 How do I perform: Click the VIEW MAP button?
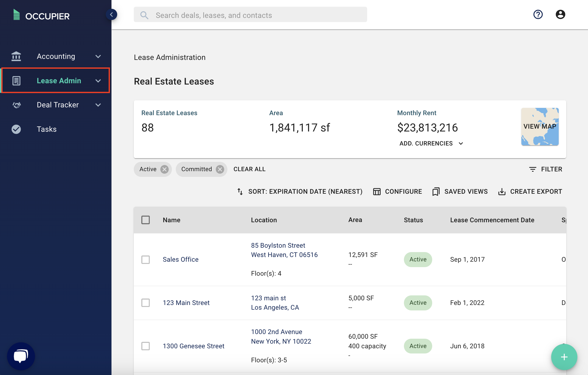pyautogui.click(x=540, y=127)
